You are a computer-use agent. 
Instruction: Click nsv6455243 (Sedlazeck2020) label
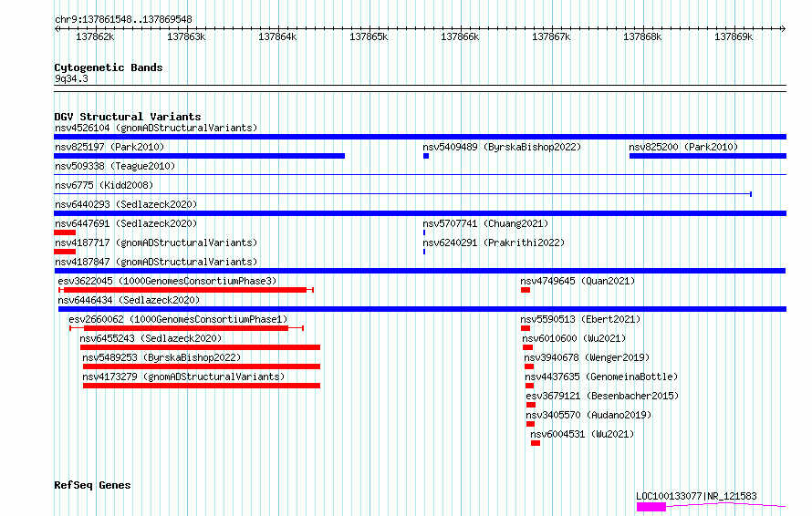[x=151, y=338]
